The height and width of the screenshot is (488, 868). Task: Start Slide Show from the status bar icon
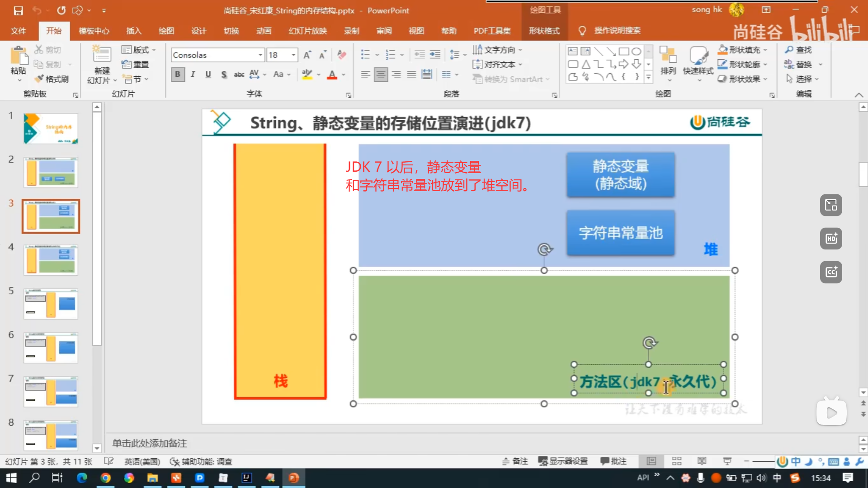pos(727,461)
